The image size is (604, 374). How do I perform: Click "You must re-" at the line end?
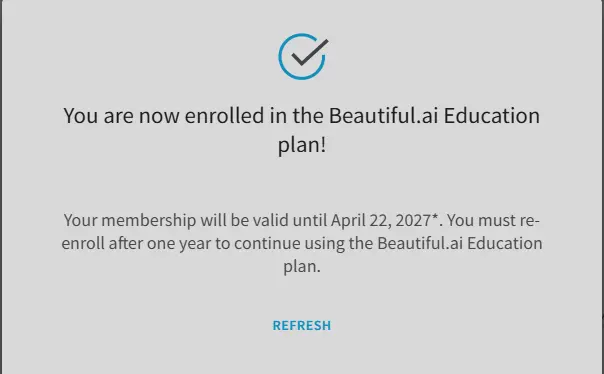(x=493, y=220)
